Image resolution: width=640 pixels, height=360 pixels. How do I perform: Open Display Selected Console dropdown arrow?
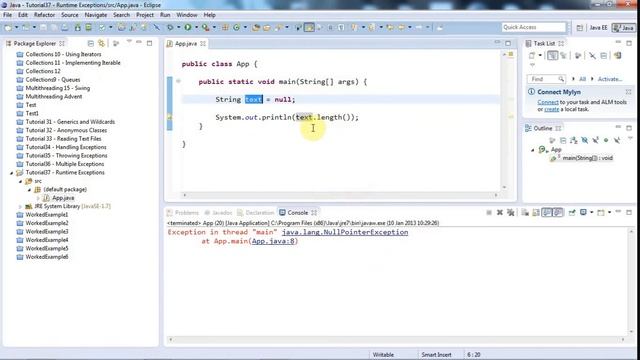pos(591,212)
